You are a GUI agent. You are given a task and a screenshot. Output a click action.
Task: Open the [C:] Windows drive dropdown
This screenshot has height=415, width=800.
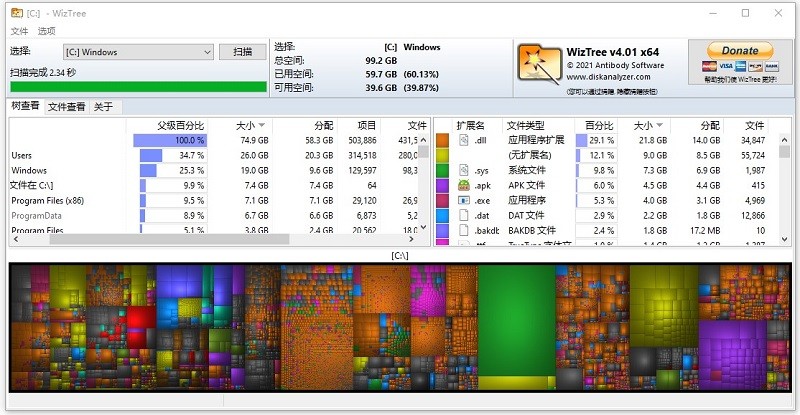click(x=139, y=52)
